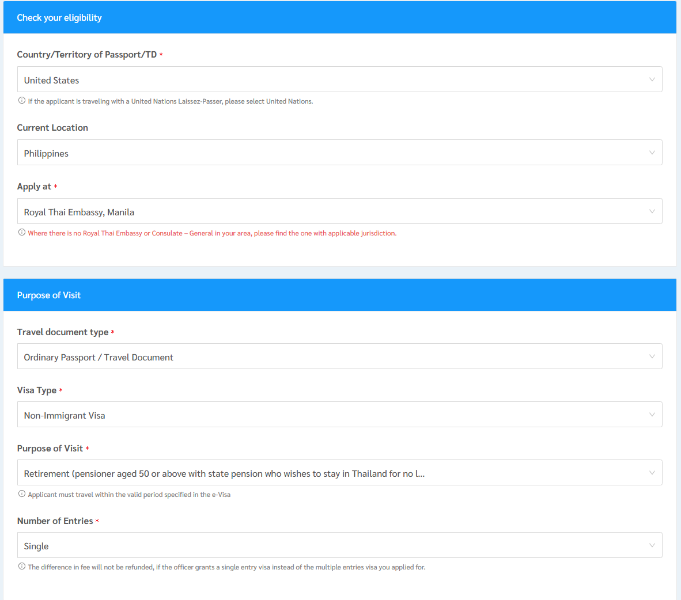This screenshot has width=681, height=600.
Task: Click the blue 'Purpose of Visit' section header
Action: [x=49, y=295]
